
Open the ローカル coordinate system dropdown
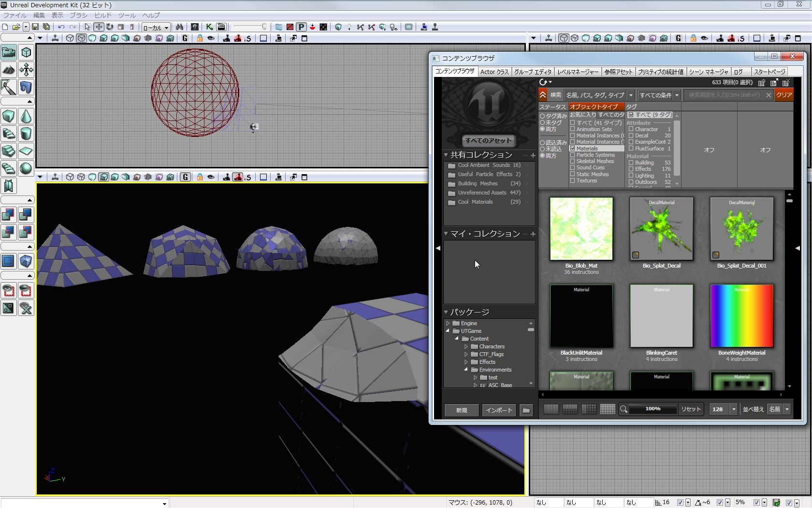pos(156,28)
